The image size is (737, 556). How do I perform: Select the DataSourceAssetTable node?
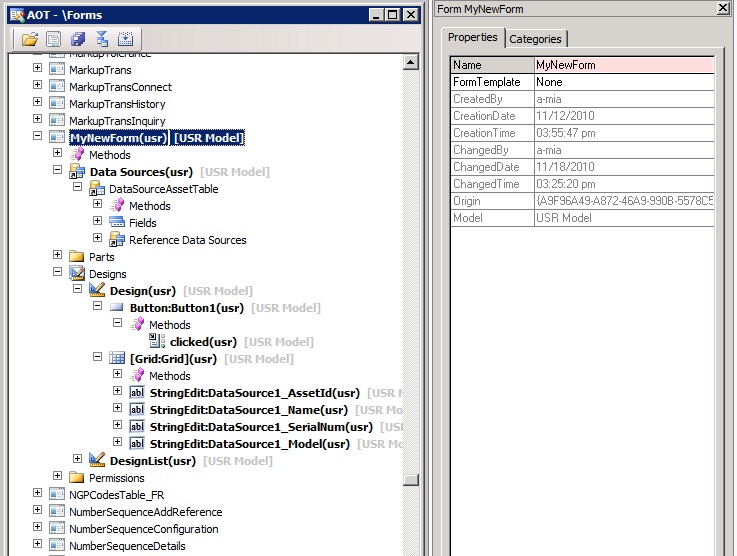[164, 189]
